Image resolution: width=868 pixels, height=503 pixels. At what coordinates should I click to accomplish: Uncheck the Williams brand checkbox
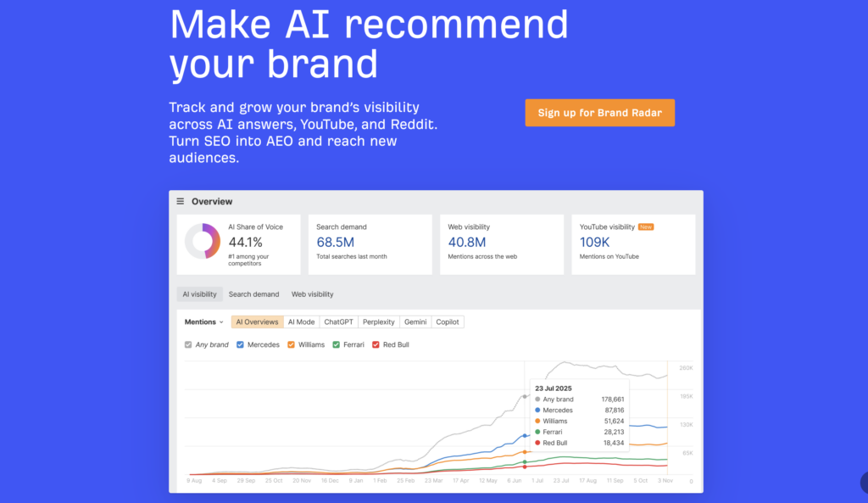[292, 344]
